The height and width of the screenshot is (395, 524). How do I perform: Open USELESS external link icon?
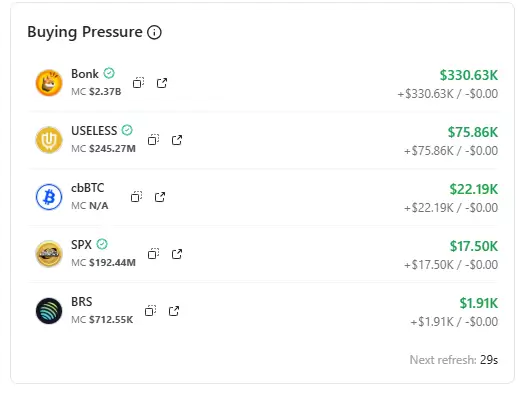click(177, 140)
